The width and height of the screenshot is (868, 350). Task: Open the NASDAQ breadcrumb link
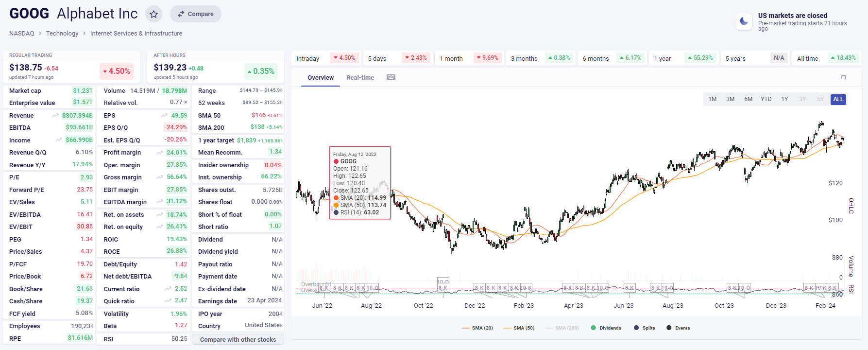coord(22,34)
